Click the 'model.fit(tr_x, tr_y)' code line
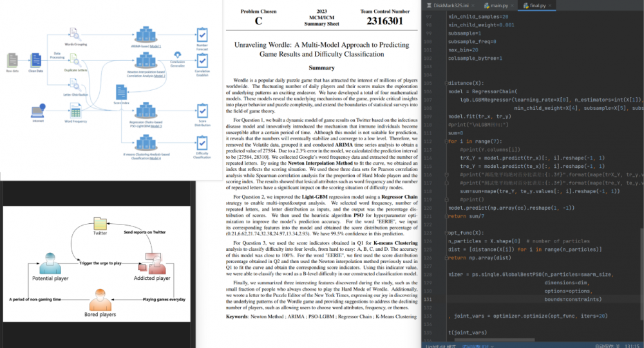 pos(480,116)
